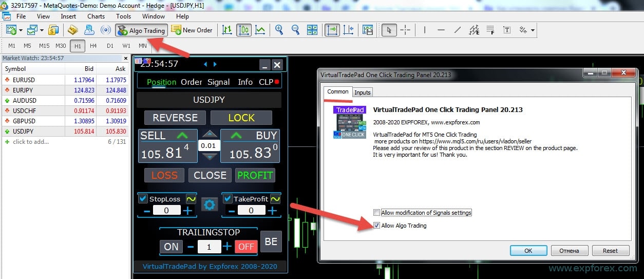Toggle chart auto scroll icon
Image resolution: width=644 pixels, height=279 pixels.
332,30
